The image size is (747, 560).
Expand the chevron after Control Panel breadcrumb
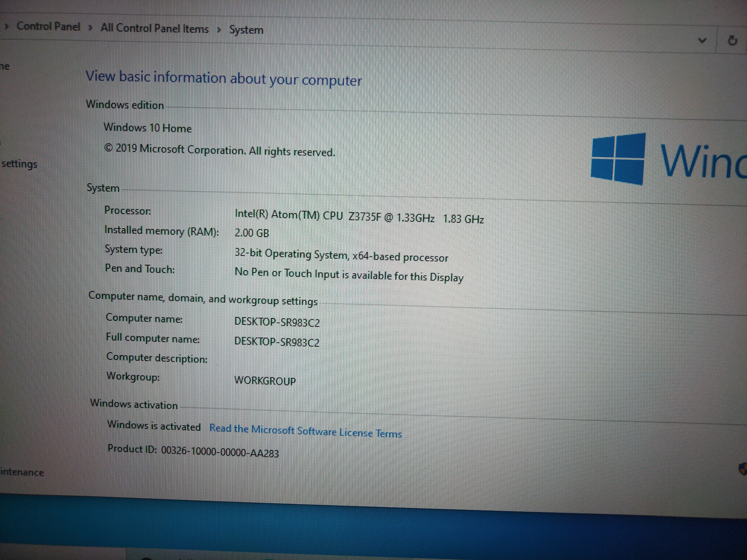[90, 28]
